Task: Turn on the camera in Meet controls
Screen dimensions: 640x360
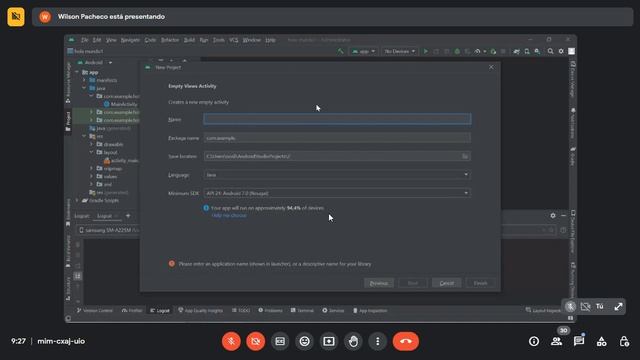Action: point(256,341)
